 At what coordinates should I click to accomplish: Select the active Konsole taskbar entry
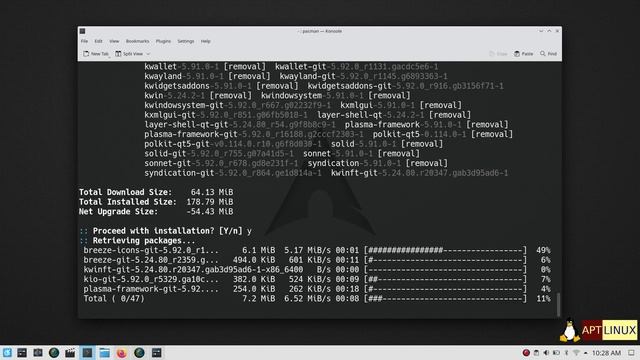pos(87,353)
